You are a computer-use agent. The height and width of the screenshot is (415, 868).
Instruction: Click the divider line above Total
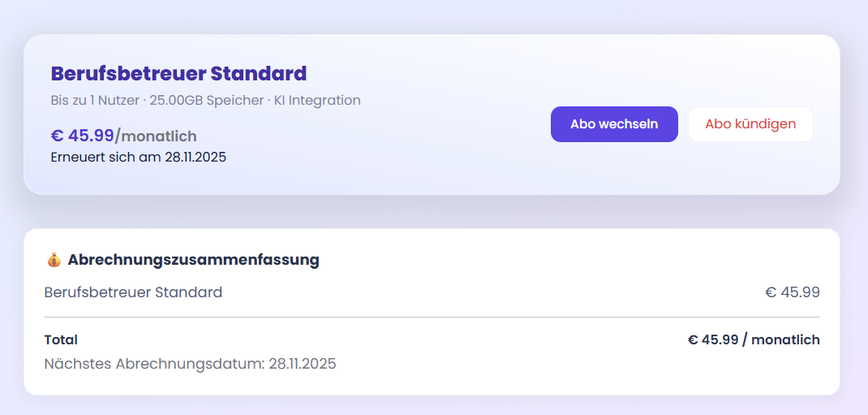click(x=432, y=317)
